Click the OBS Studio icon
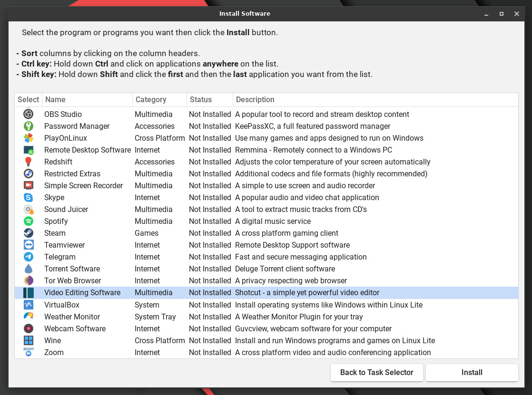This screenshot has height=395, width=532. click(29, 114)
